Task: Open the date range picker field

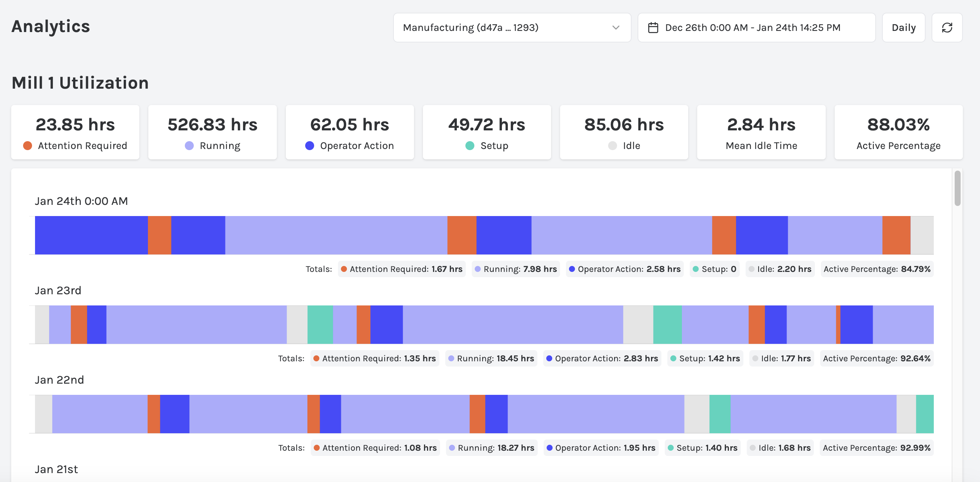Action: tap(756, 28)
